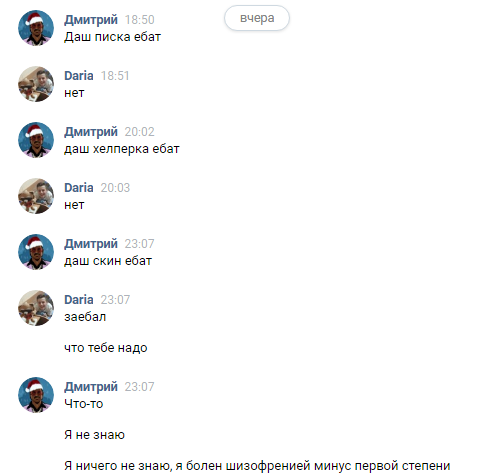The height and width of the screenshot is (475, 492).
Task: Open Daria name link at 18:51
Action: 79,76
